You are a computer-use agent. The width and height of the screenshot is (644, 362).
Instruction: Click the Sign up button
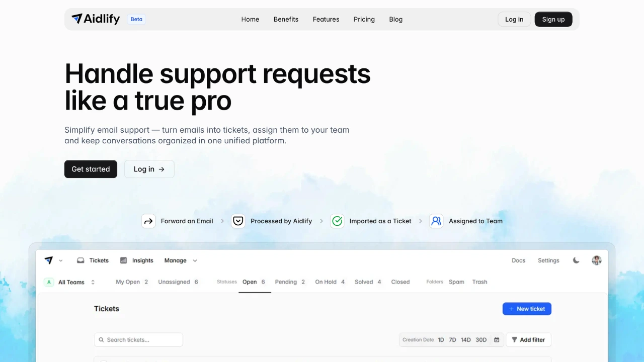tap(553, 19)
